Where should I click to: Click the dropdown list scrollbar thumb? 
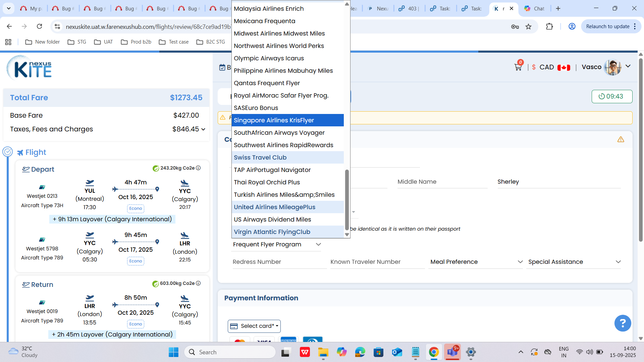click(x=347, y=199)
